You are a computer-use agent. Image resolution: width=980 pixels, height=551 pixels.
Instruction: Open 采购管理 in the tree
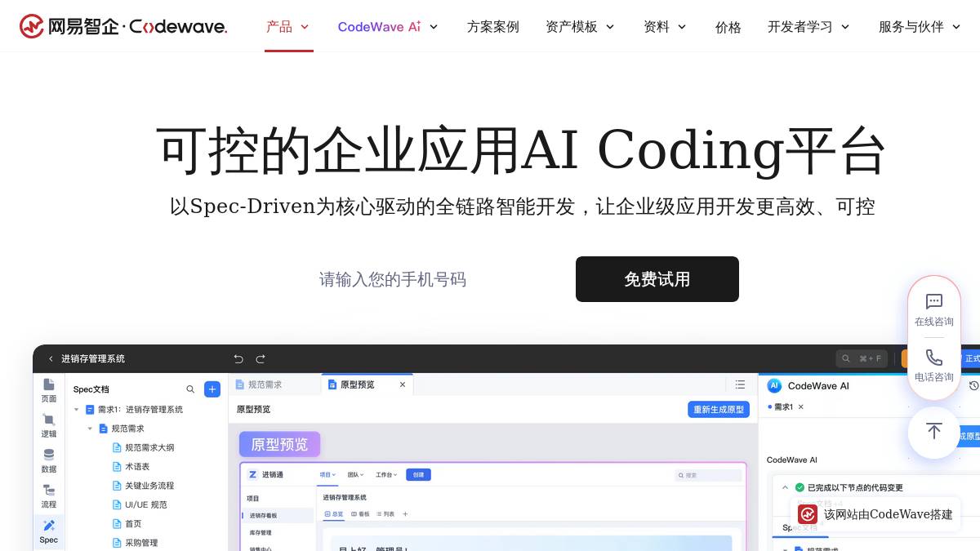coord(141,542)
